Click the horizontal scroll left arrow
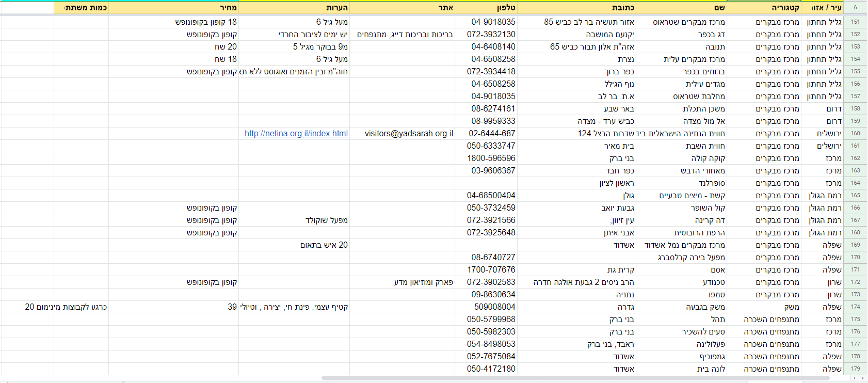The image size is (868, 383). point(855,378)
